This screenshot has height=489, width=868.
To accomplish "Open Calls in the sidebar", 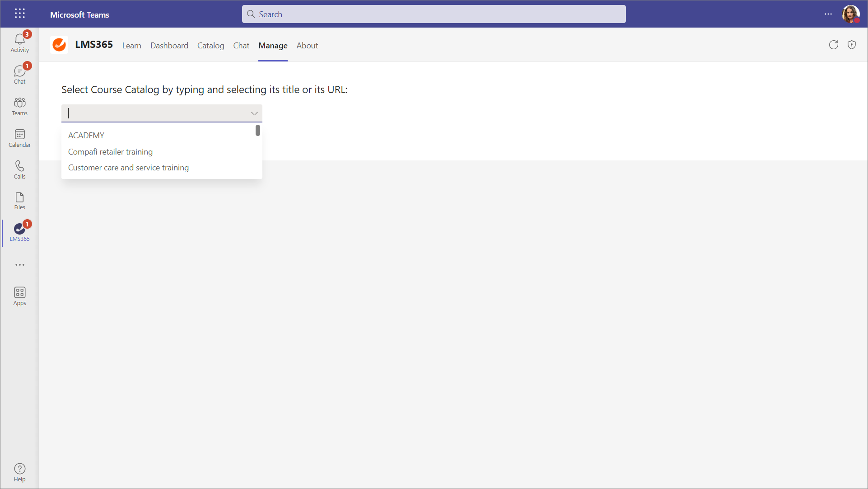I will pos(19,169).
